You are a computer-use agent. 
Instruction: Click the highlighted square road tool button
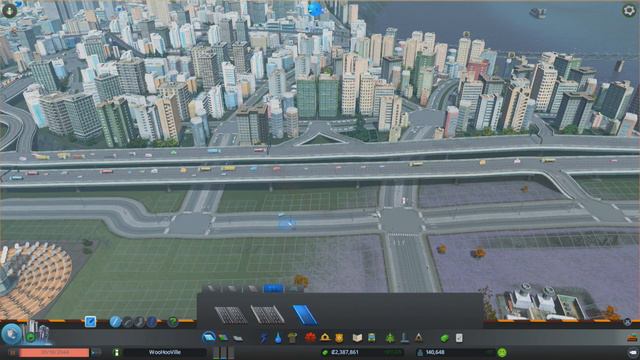[x=90, y=322]
